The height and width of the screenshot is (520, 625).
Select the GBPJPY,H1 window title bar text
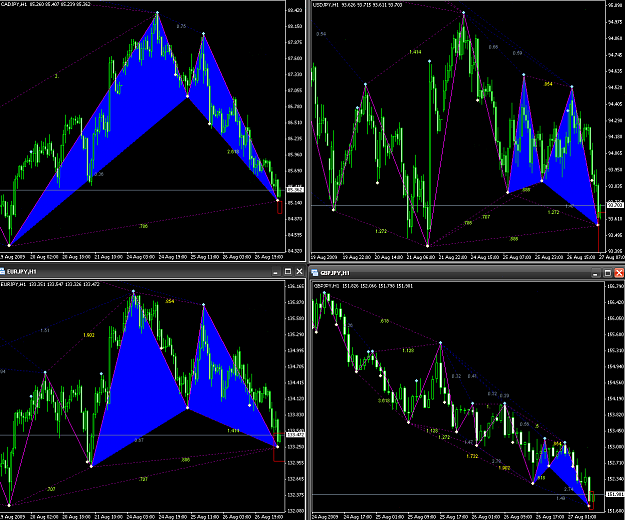point(335,273)
